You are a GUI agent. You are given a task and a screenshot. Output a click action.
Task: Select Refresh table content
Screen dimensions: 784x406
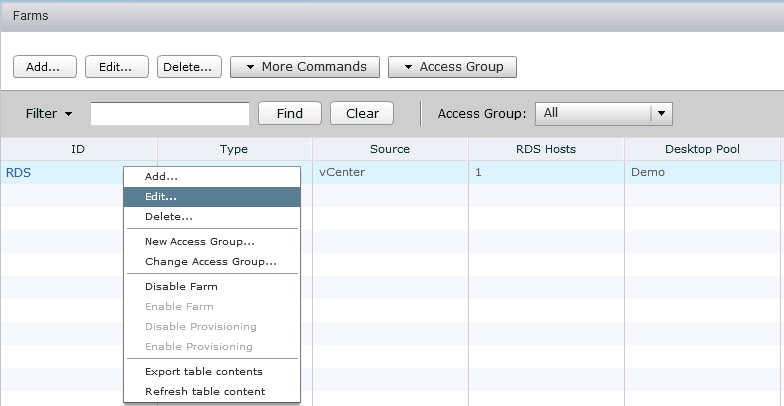[204, 392]
